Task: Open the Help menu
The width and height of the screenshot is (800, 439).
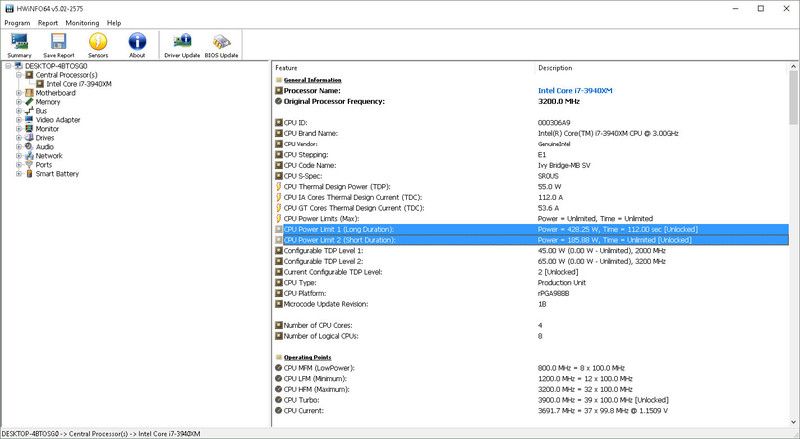Action: pyautogui.click(x=114, y=23)
